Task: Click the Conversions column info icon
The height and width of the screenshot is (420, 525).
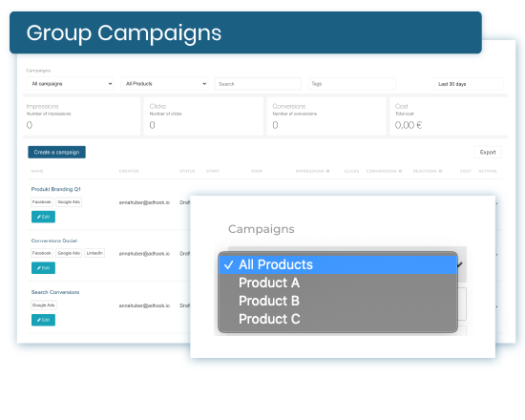Action: point(400,171)
